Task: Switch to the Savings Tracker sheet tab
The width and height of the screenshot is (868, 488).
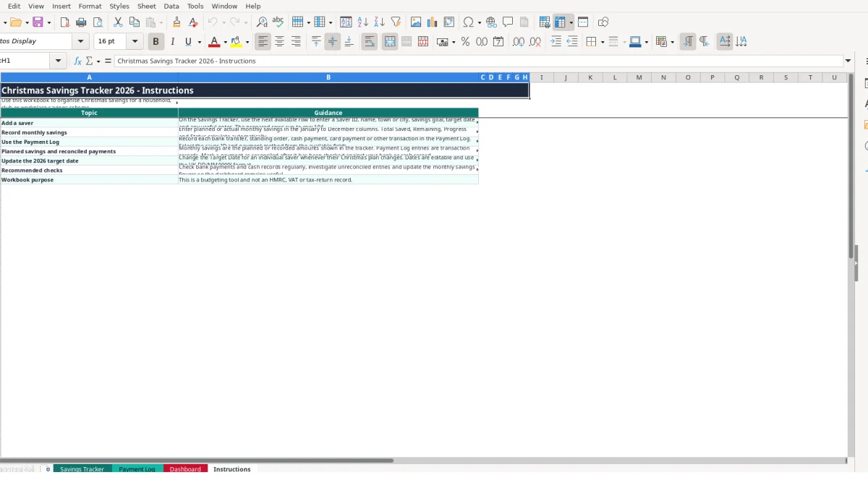Action: point(82,469)
